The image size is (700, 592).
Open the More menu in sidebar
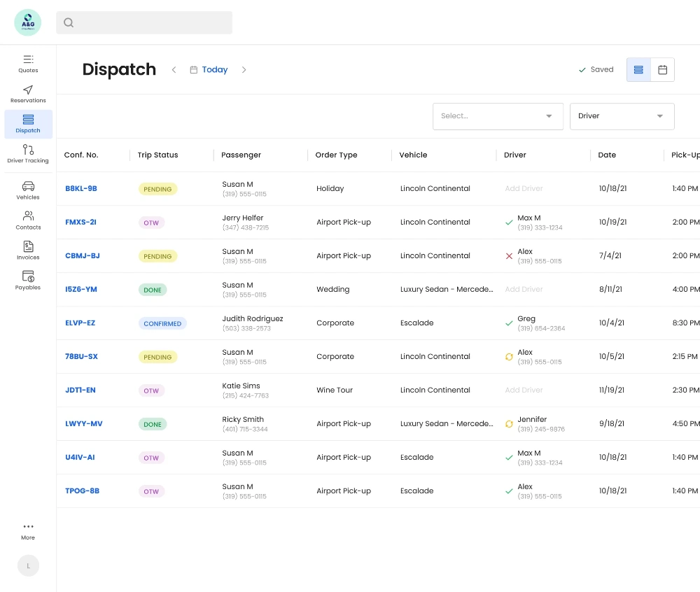pyautogui.click(x=28, y=531)
